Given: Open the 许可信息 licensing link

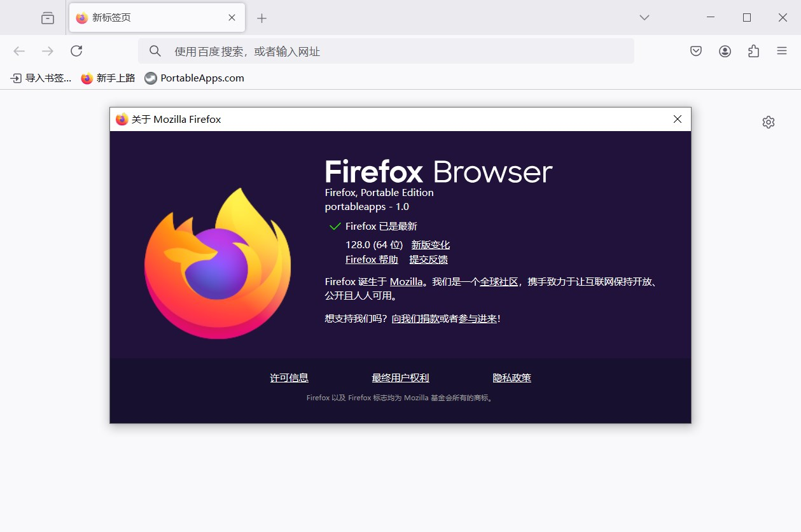Looking at the screenshot, I should click(289, 377).
